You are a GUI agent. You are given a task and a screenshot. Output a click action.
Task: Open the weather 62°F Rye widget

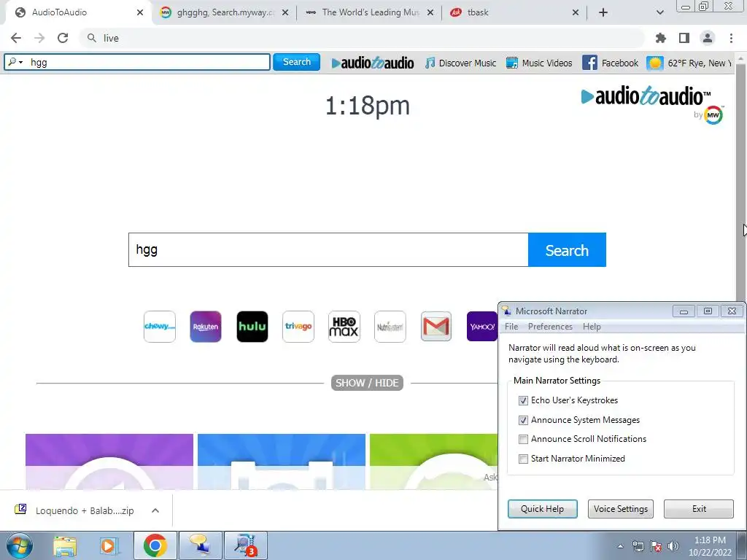pyautogui.click(x=689, y=63)
